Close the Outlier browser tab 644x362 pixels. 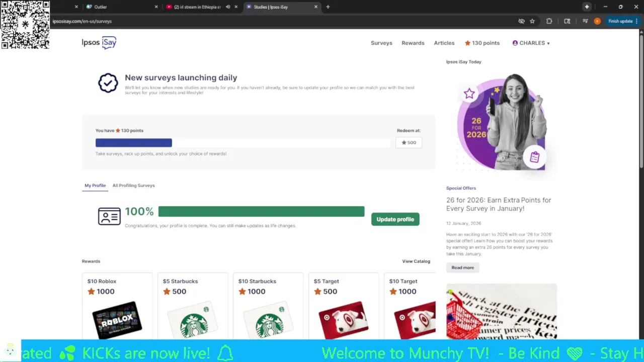click(x=156, y=7)
